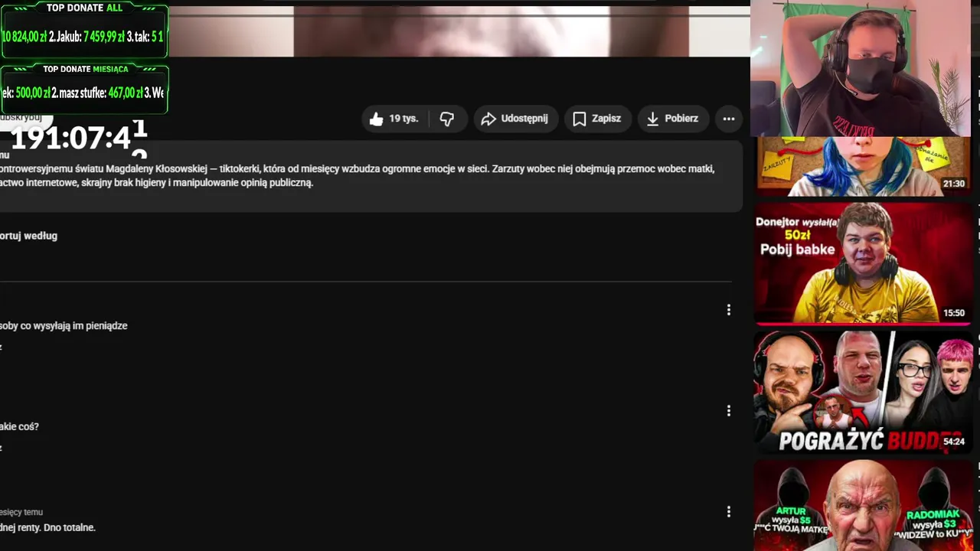
Task: Expand the description about Magdalena Kłosowska
Action: point(371,175)
